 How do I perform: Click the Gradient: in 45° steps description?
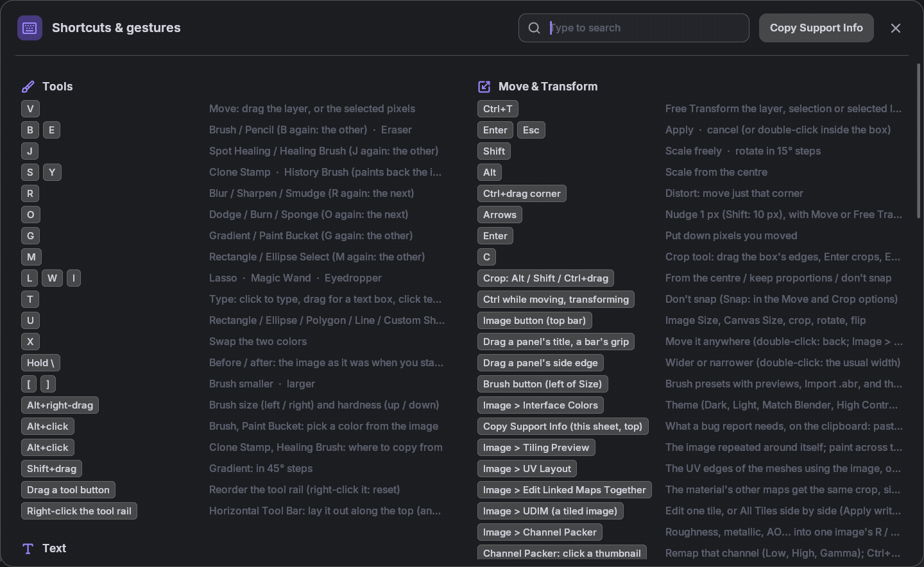[261, 469]
